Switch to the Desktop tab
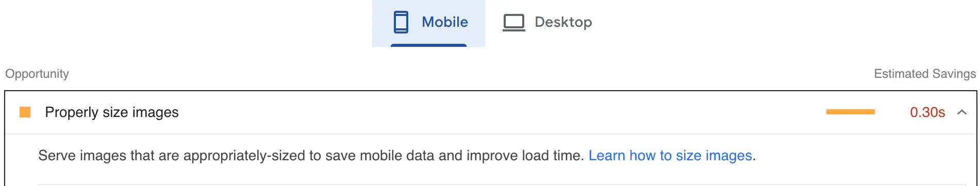980x186 pixels. (547, 23)
